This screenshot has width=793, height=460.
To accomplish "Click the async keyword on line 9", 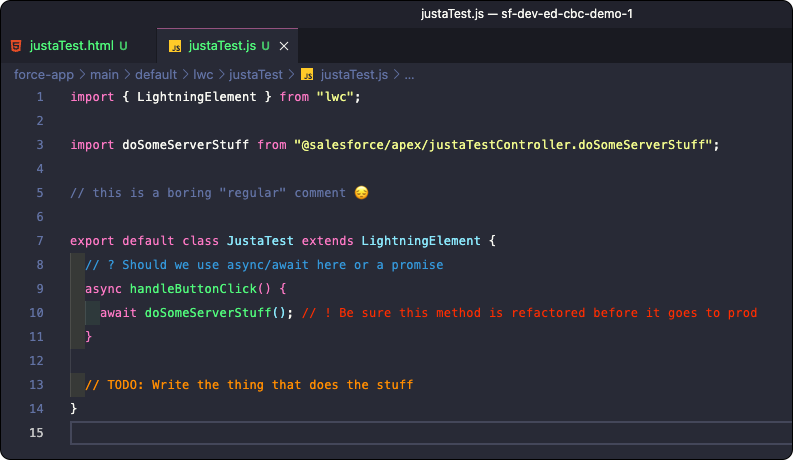I will click(x=103, y=289).
